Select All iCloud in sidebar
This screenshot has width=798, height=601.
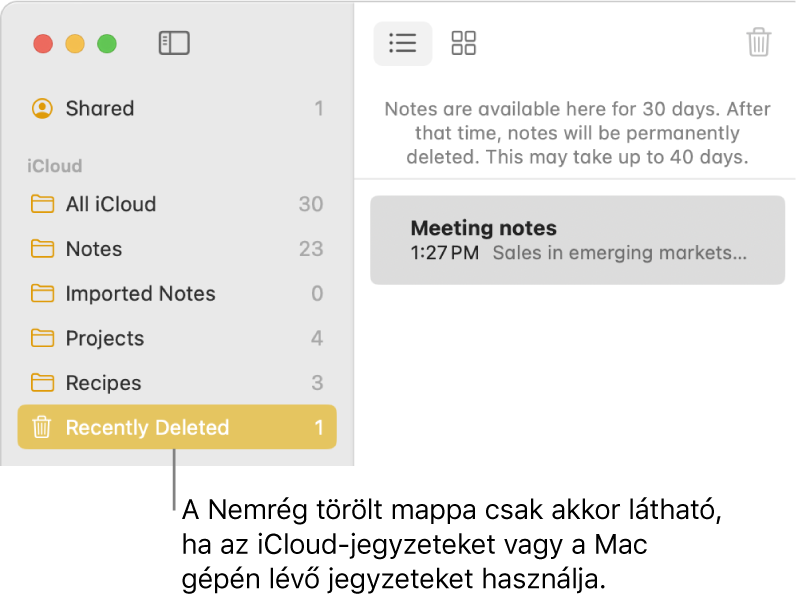click(x=111, y=204)
